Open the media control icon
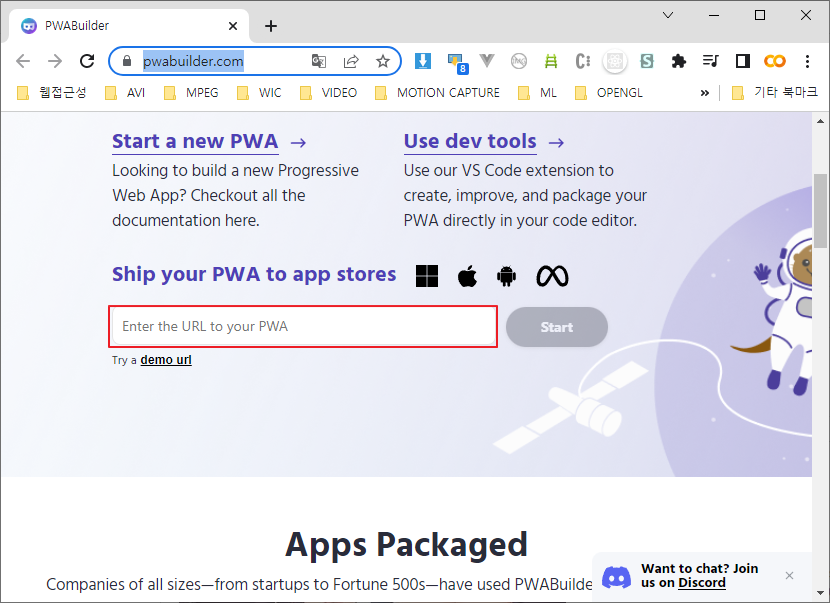Viewport: 830px width, 603px height. pyautogui.click(x=710, y=61)
